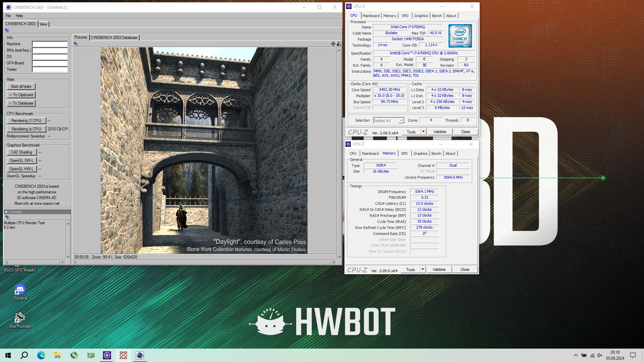Click the lower CPU-Z window title icon
This screenshot has height=362, width=644.
(x=348, y=144)
